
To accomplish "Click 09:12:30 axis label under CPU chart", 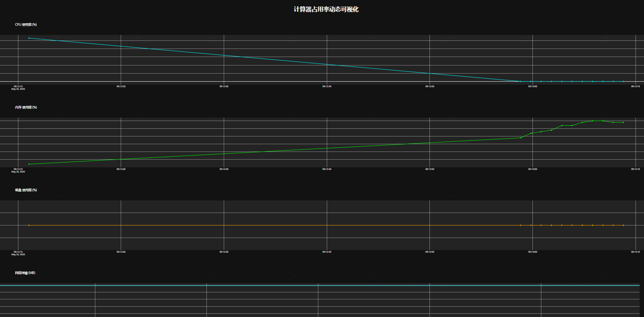I will (x=224, y=86).
